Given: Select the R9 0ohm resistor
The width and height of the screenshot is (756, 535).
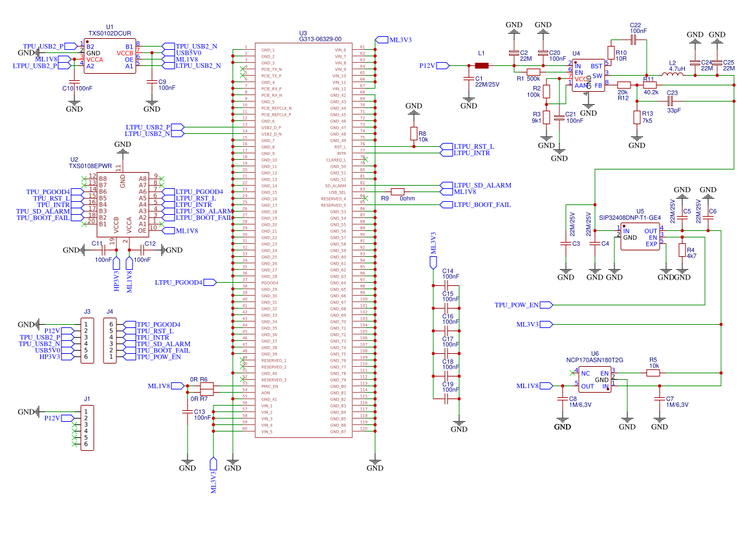Looking at the screenshot, I should point(397,191).
